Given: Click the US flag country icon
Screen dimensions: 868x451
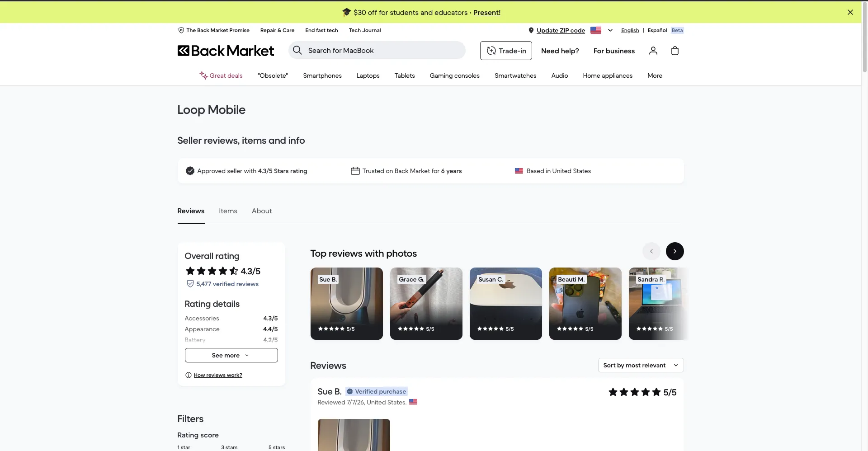Looking at the screenshot, I should tap(596, 30).
